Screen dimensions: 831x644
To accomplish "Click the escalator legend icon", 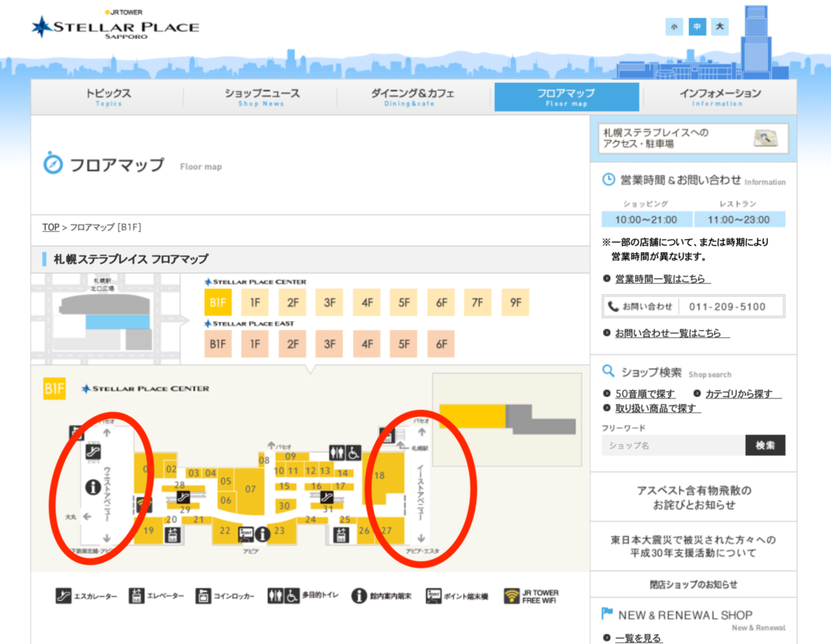I will click(x=63, y=596).
